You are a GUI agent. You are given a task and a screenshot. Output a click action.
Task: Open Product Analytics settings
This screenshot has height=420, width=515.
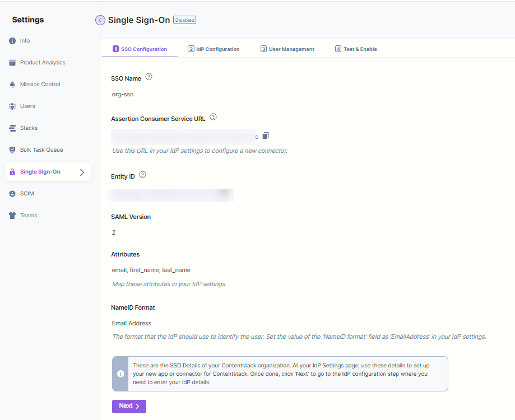coord(43,62)
